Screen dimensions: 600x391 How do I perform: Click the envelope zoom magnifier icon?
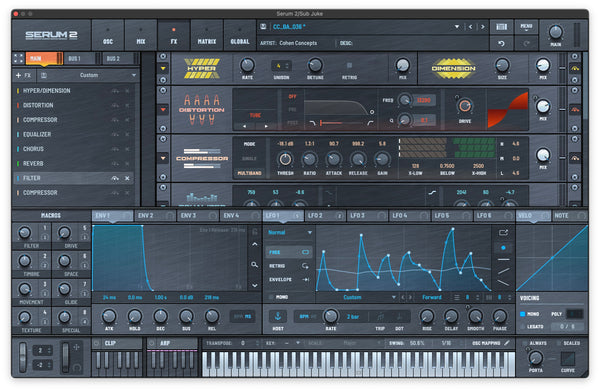254,265
